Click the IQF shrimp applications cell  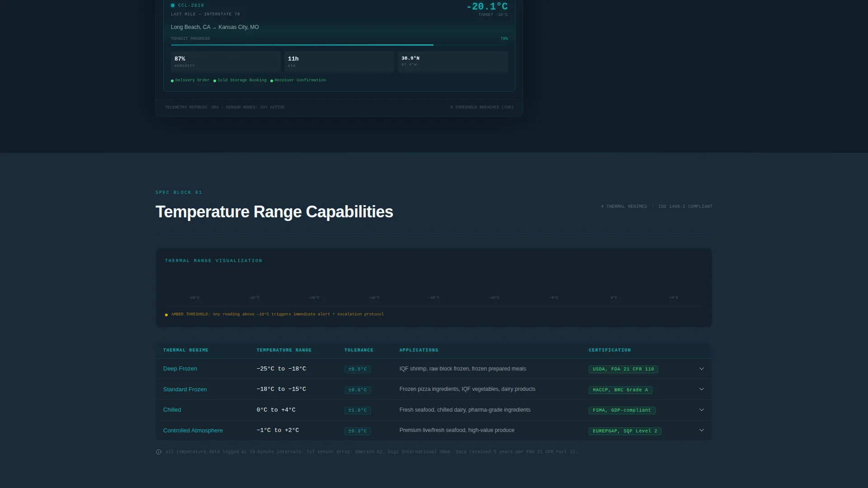pyautogui.click(x=463, y=369)
